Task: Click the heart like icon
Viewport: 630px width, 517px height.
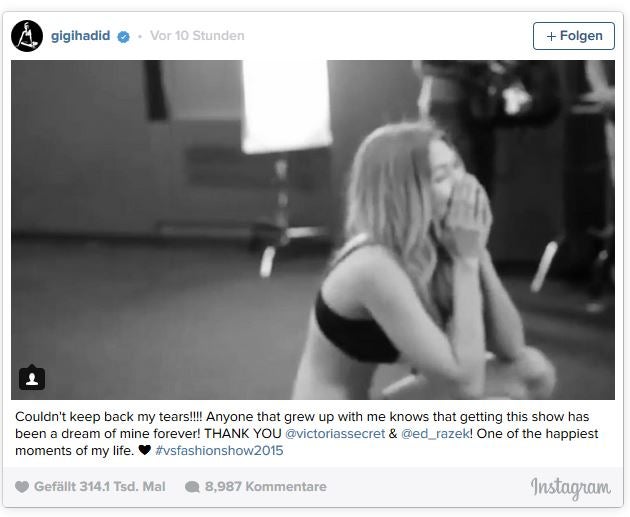Action: click(22, 487)
